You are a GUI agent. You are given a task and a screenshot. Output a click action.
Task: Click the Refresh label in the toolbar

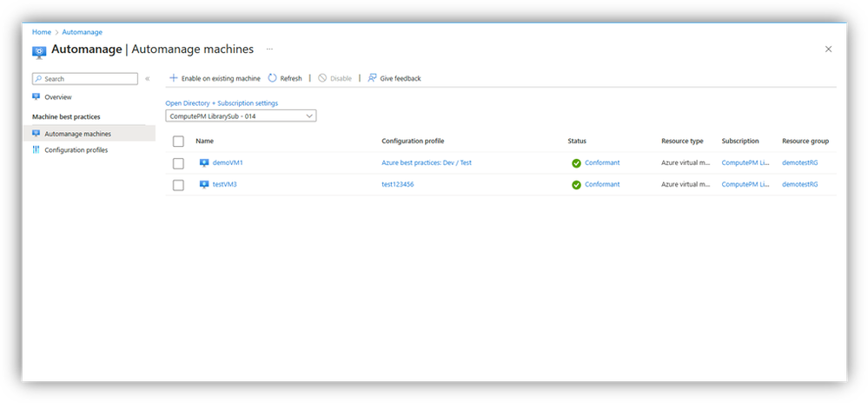pyautogui.click(x=290, y=79)
